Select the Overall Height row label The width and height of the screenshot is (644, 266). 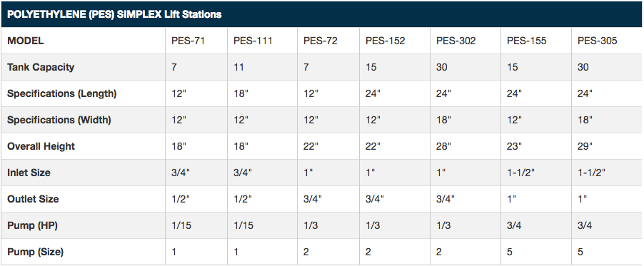point(41,146)
